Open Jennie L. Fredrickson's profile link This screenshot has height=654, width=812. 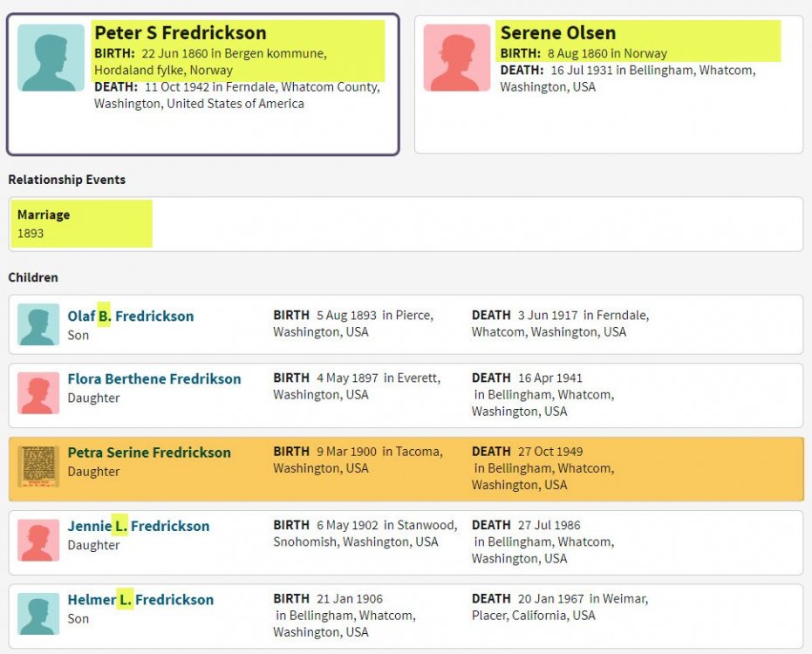pyautogui.click(x=139, y=526)
